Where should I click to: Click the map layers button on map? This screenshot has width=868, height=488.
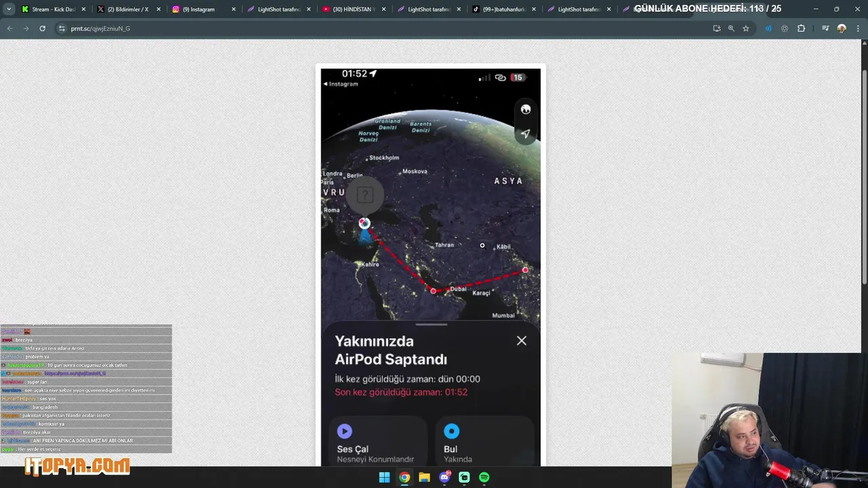[526, 109]
